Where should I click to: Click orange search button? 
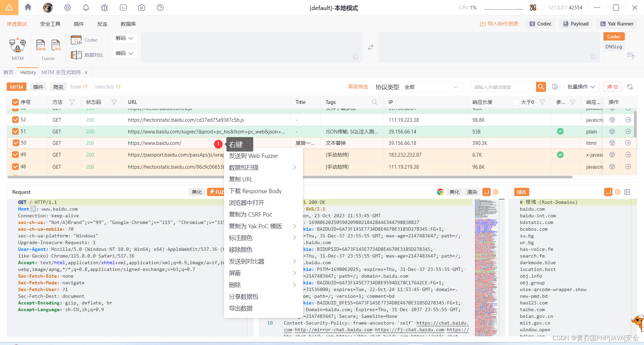pos(541,87)
